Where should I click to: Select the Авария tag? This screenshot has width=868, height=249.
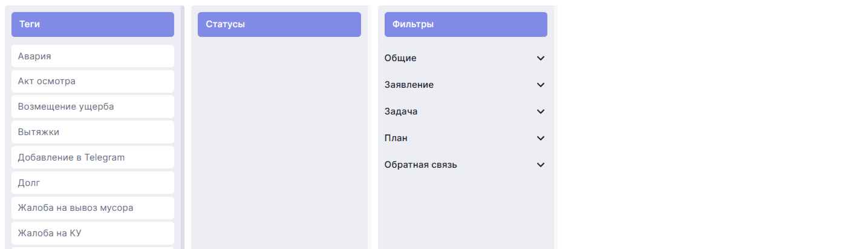coord(93,56)
